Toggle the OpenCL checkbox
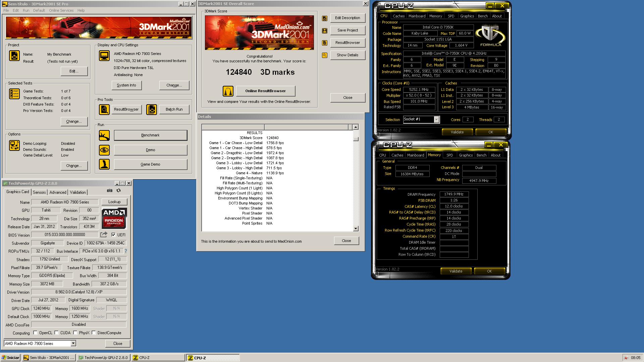644x362 pixels. tap(35, 333)
